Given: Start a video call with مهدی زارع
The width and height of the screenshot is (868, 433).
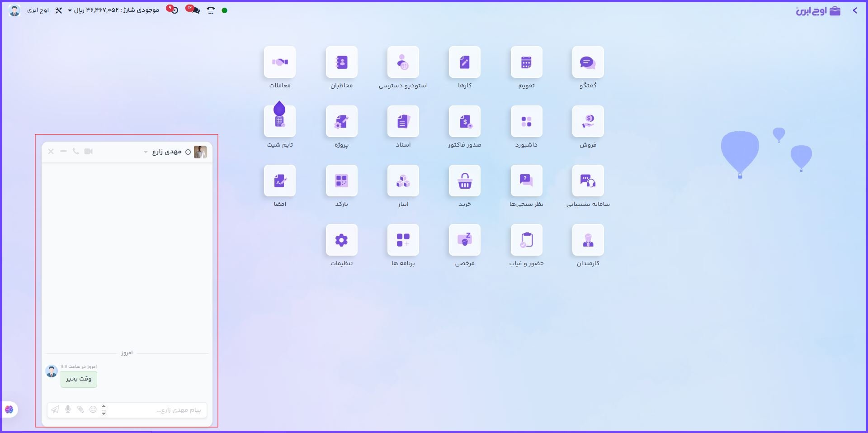Looking at the screenshot, I should pos(89,152).
